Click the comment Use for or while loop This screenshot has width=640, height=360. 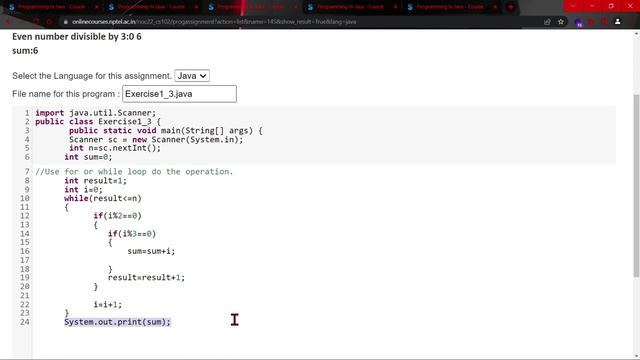[x=134, y=172]
